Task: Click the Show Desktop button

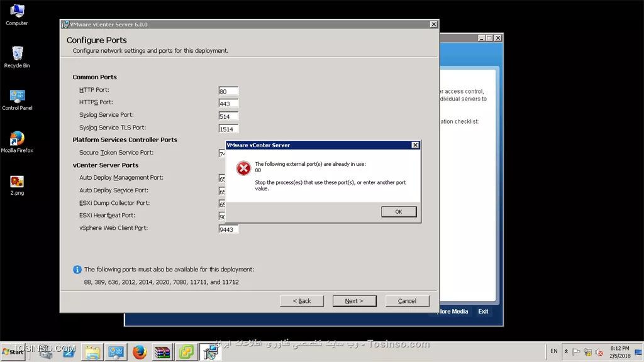Action: [x=639, y=352]
